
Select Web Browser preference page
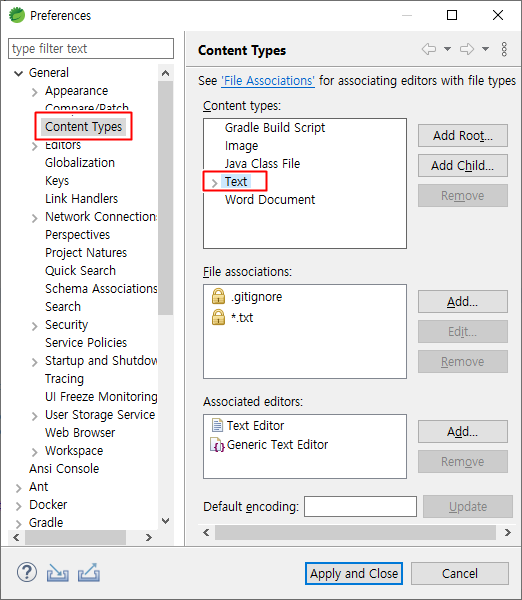tap(80, 432)
